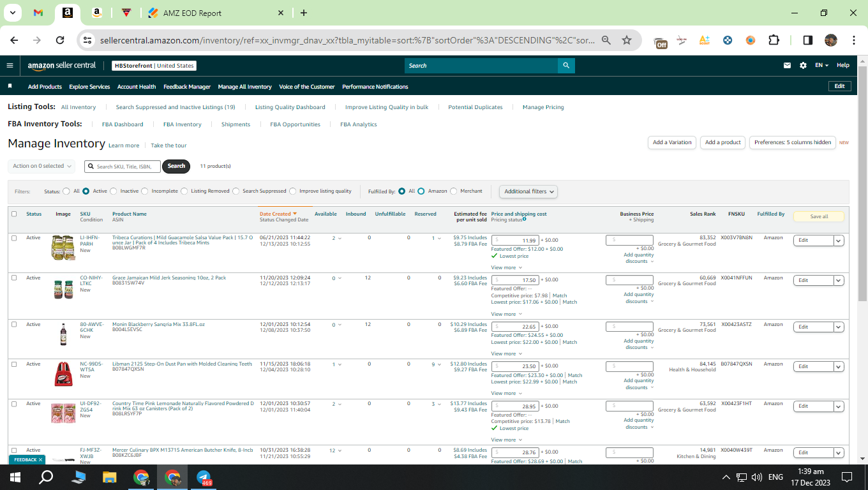The image size is (868, 490).
Task: Open the profile avatar in Chrome toolbar
Action: click(x=830, y=40)
